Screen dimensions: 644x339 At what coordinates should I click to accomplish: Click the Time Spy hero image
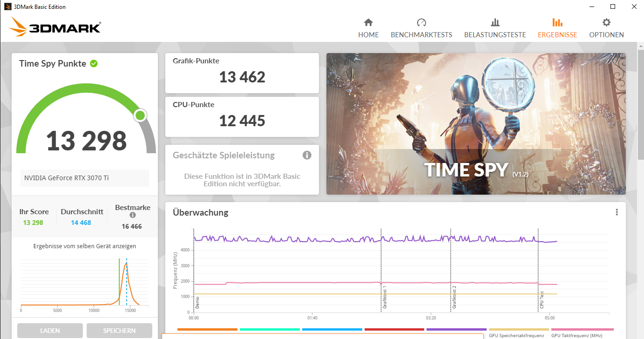476,124
